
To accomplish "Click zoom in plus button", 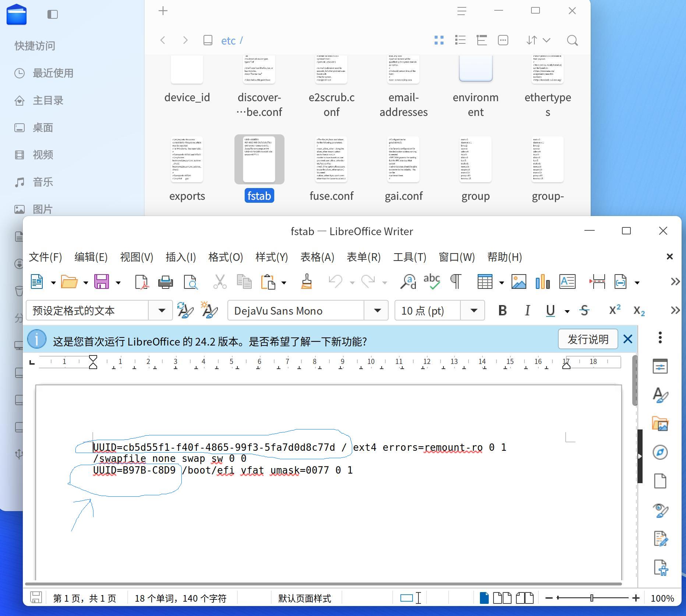I will (636, 598).
